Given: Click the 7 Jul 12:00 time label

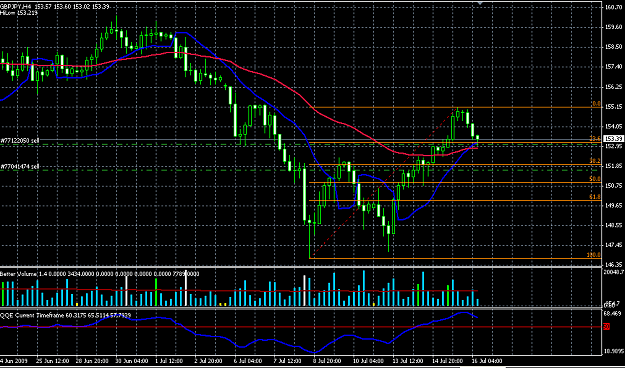Looking at the screenshot, I should (287, 361).
